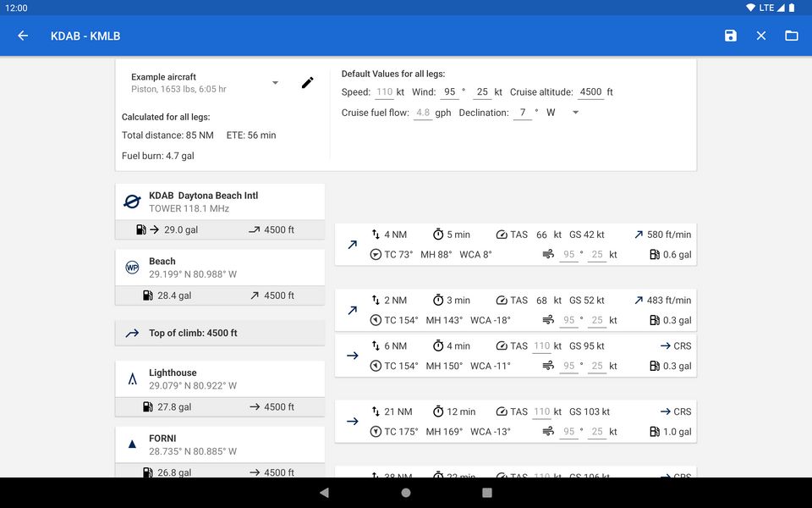The height and width of the screenshot is (508, 812).
Task: Tap Android back navigation button
Action: tap(324, 493)
